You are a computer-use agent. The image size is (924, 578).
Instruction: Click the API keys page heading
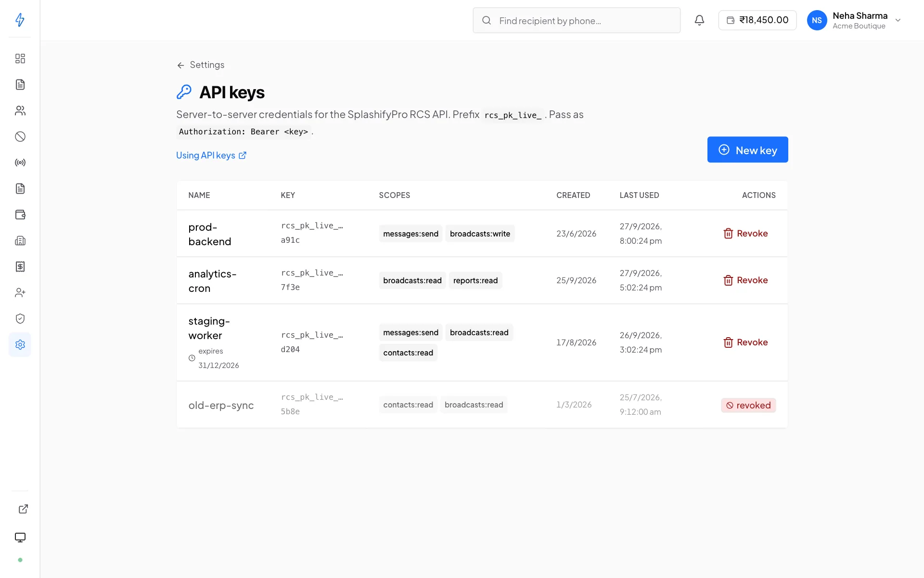tap(232, 92)
